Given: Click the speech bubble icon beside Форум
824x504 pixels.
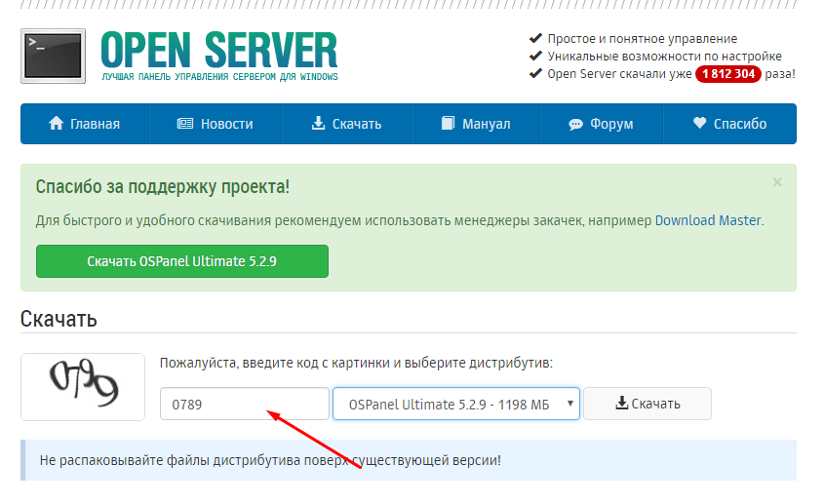Looking at the screenshot, I should click(x=576, y=124).
